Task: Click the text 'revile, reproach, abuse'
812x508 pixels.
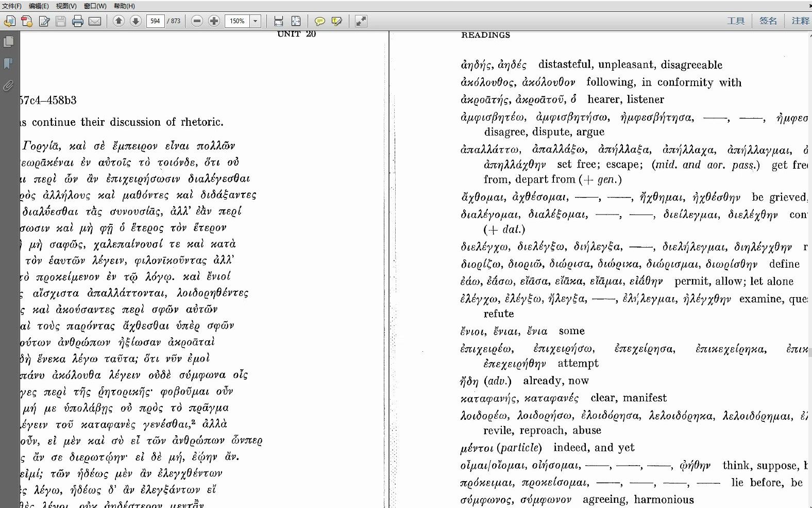Action: [x=542, y=430]
